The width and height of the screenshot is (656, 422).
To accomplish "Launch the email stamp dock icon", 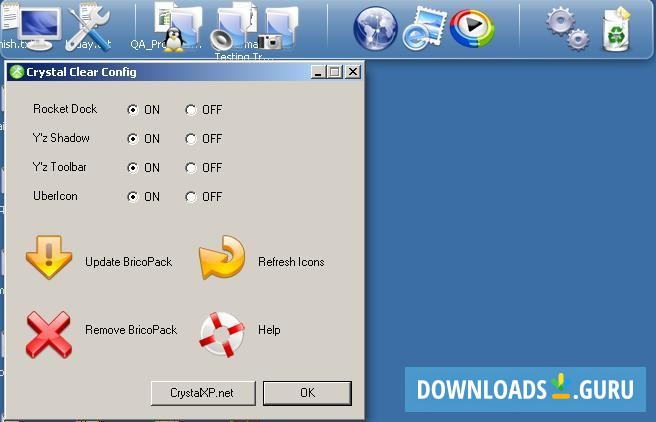I will [x=424, y=29].
